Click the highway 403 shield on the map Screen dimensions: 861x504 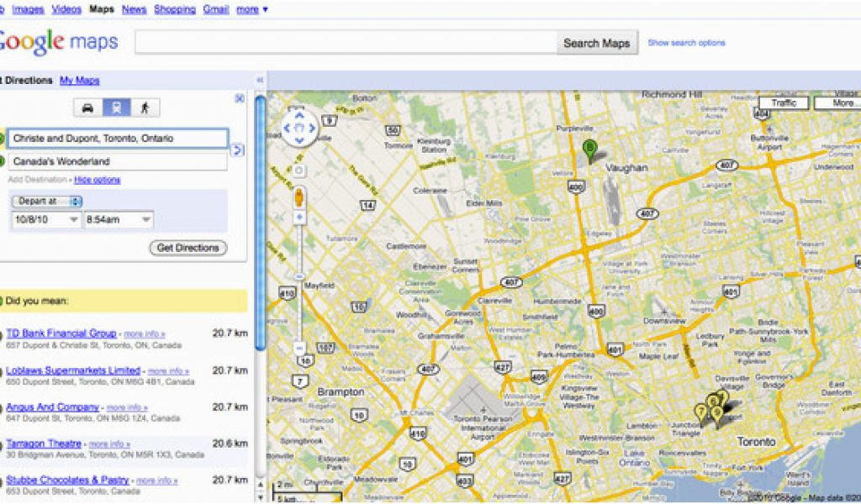coord(464,481)
